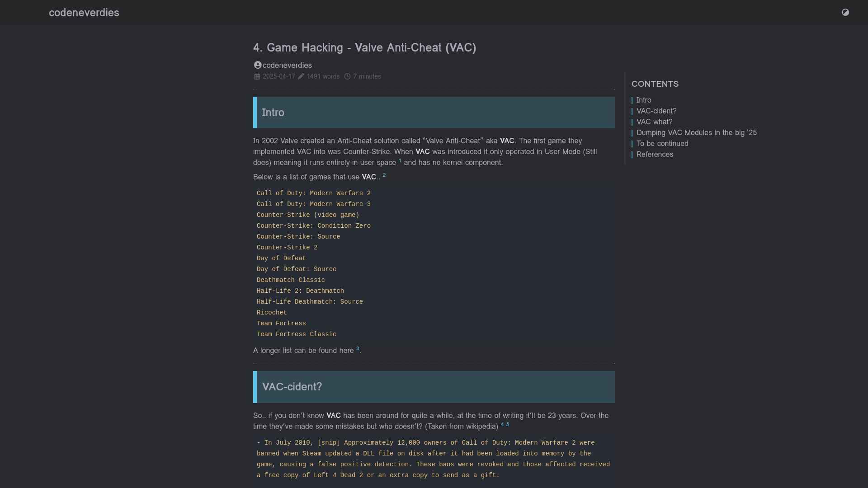Click the author avatar icon
The image size is (868, 488).
[258, 65]
